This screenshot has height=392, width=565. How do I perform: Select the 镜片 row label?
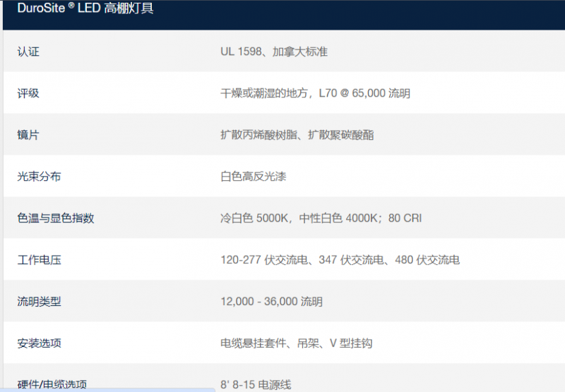click(x=28, y=135)
